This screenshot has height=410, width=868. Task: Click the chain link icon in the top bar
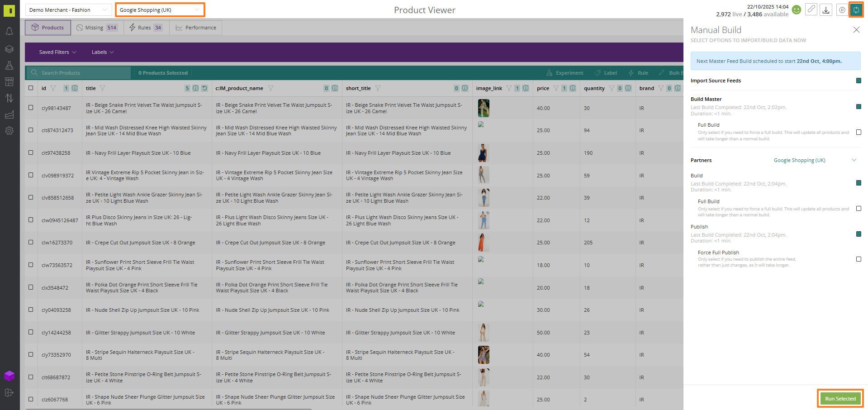coord(811,10)
